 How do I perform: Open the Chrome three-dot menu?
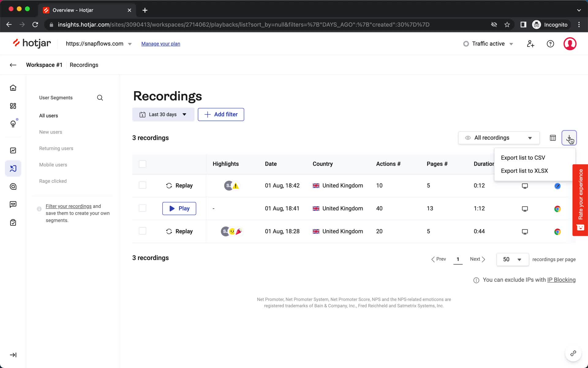coord(579,25)
